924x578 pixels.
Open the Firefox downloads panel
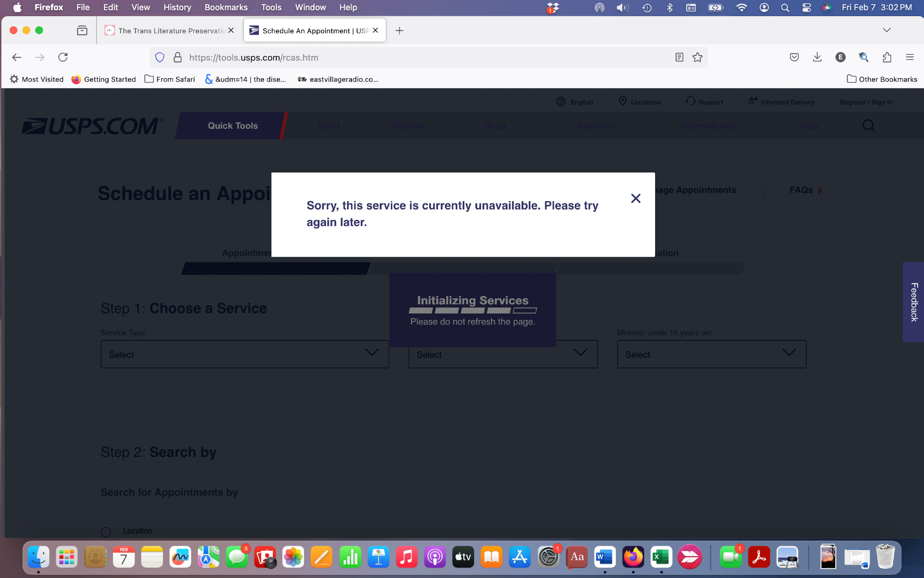click(817, 57)
